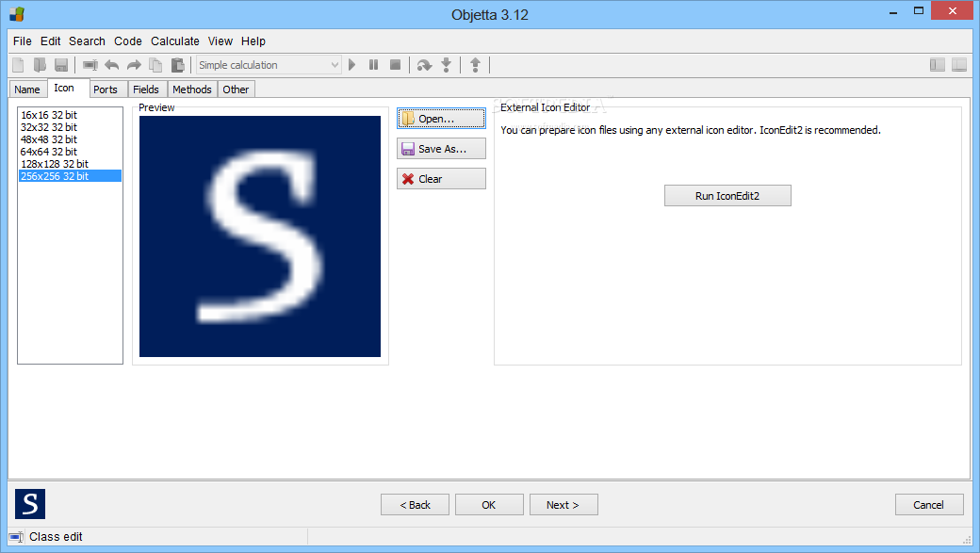Select the 16x16 32 bit size
Viewport: 980px width, 553px height.
pyautogui.click(x=70, y=115)
